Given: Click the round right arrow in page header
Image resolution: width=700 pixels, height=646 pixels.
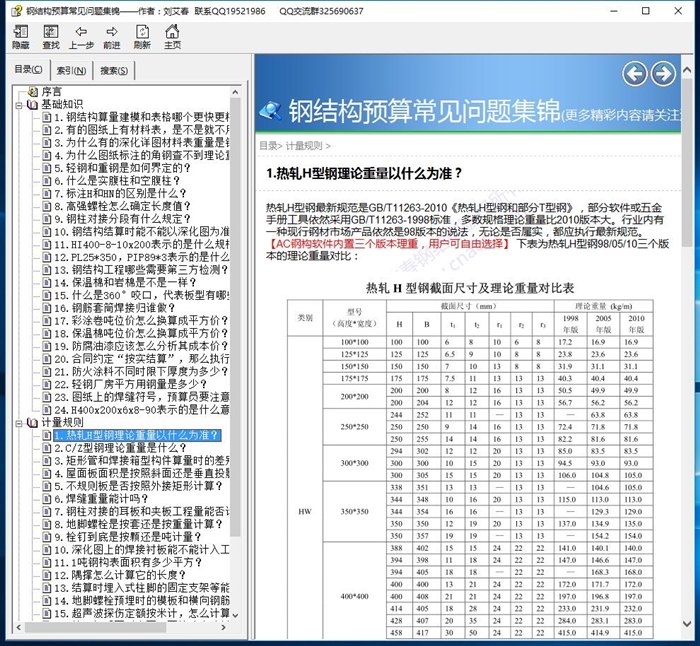Looking at the screenshot, I should (663, 74).
